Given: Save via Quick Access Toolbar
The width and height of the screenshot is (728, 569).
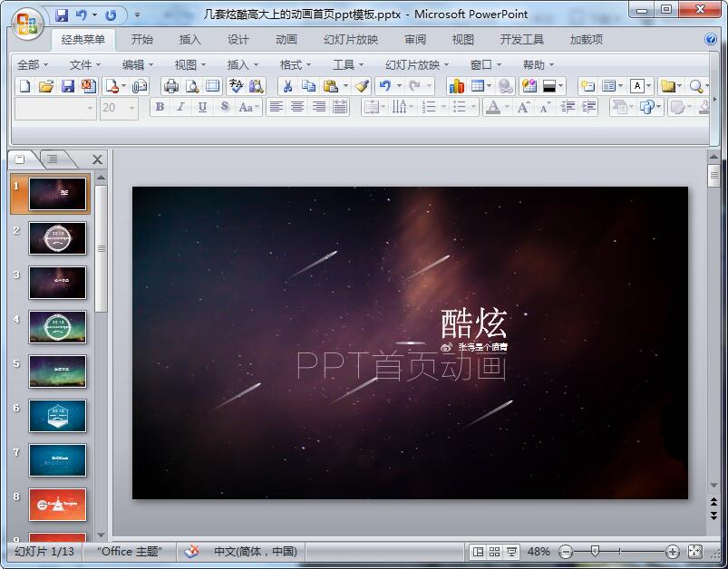Looking at the screenshot, I should 62,15.
